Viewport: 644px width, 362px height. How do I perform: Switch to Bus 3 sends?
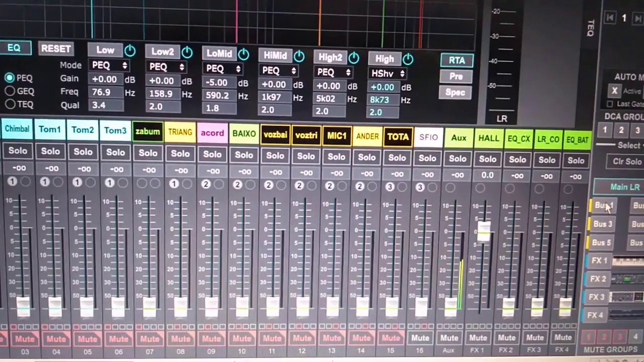point(602,224)
